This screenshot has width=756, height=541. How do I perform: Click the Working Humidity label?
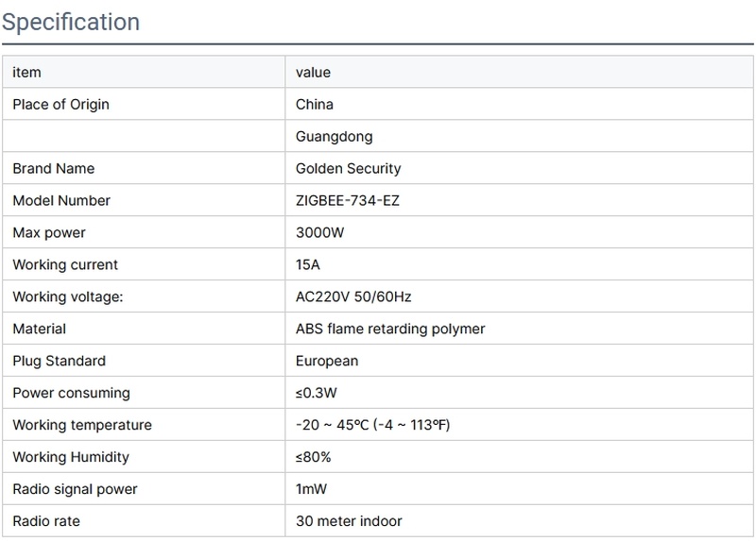point(71,458)
